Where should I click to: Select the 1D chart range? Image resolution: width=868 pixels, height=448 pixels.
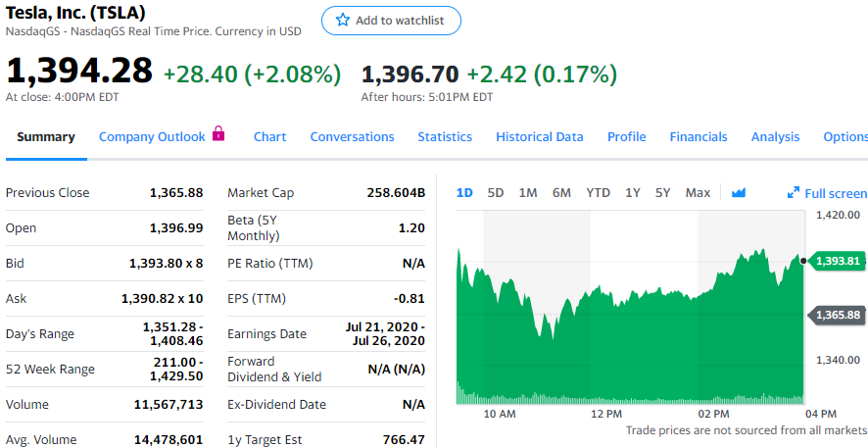coord(464,193)
